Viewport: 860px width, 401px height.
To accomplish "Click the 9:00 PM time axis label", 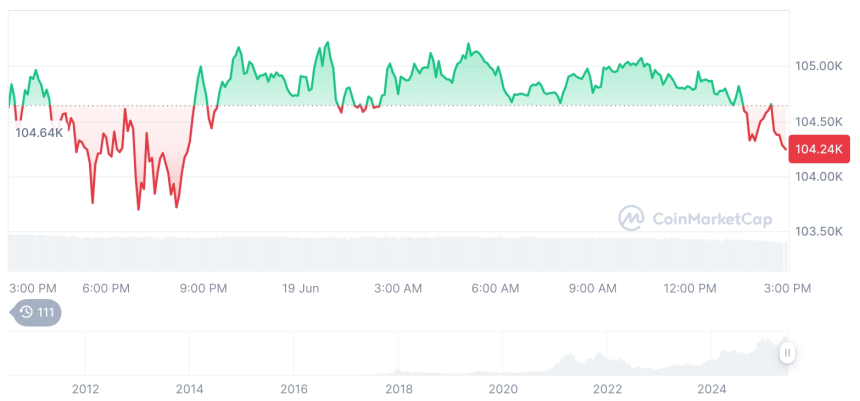I will (x=203, y=288).
